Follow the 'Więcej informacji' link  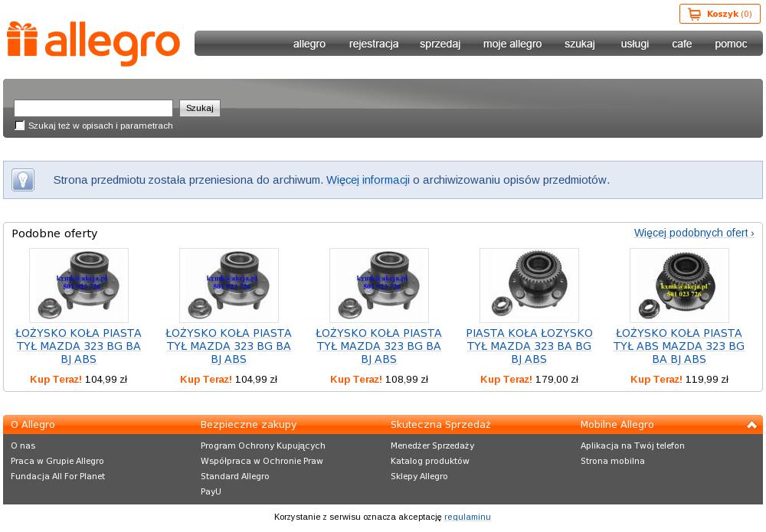click(368, 180)
